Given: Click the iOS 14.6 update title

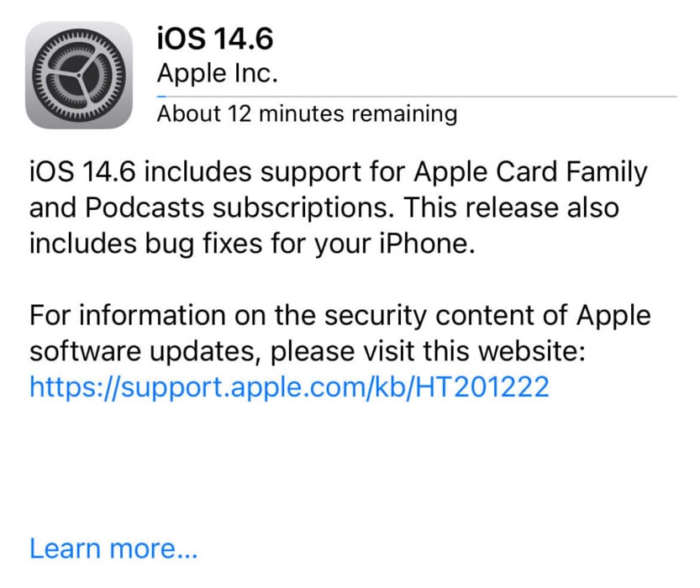Looking at the screenshot, I should pyautogui.click(x=215, y=39).
